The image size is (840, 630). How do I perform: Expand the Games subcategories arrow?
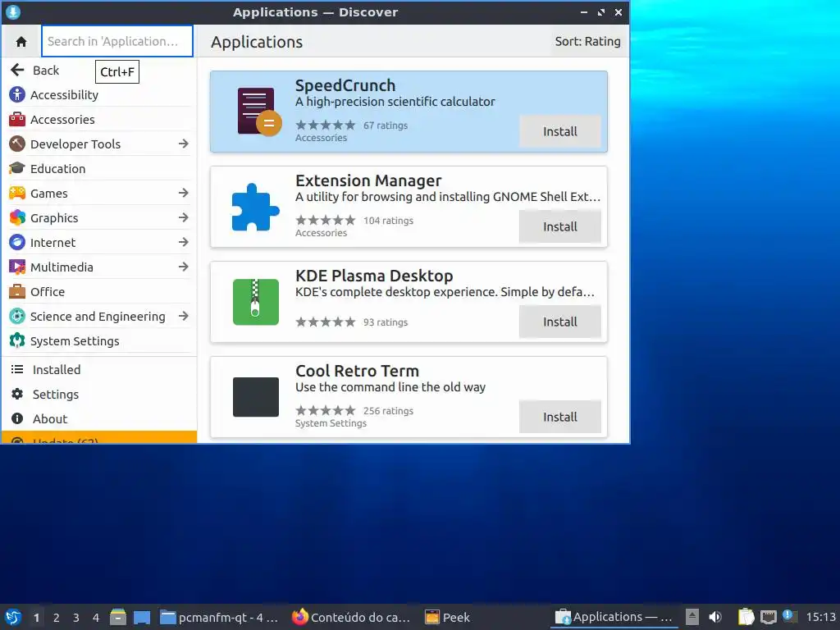pos(183,193)
